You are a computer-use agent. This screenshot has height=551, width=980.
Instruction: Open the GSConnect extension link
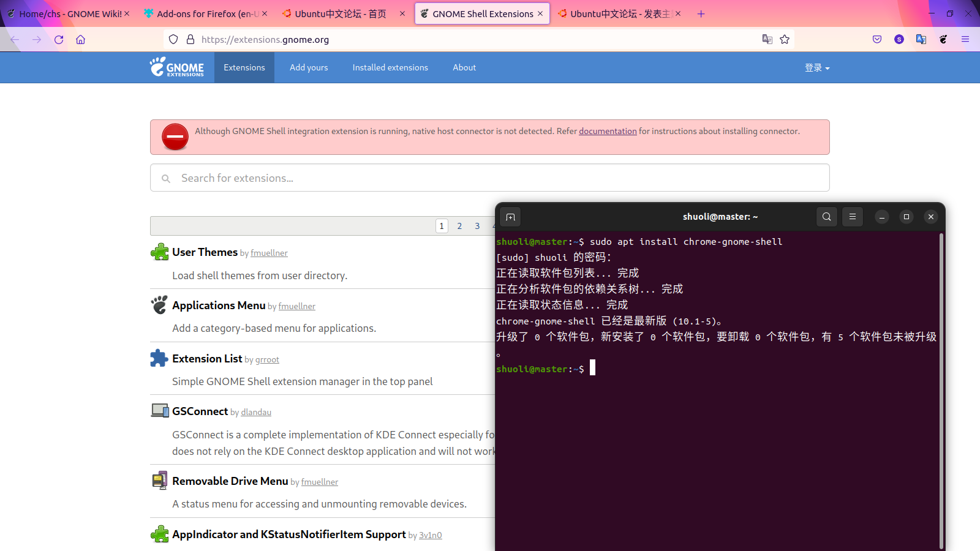pyautogui.click(x=200, y=411)
